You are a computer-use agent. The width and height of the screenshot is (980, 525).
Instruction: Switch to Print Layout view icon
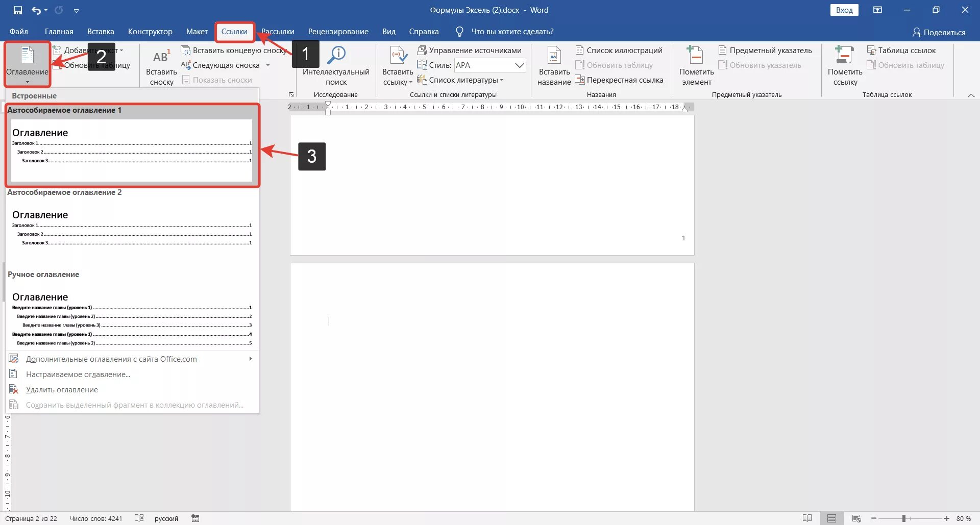pos(831,518)
